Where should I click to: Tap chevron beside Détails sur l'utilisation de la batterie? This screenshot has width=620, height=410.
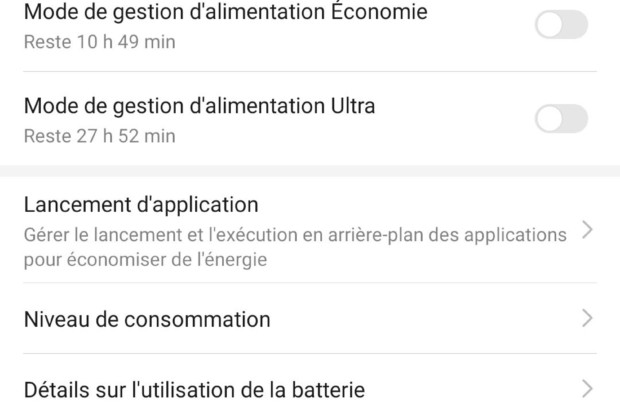click(587, 388)
